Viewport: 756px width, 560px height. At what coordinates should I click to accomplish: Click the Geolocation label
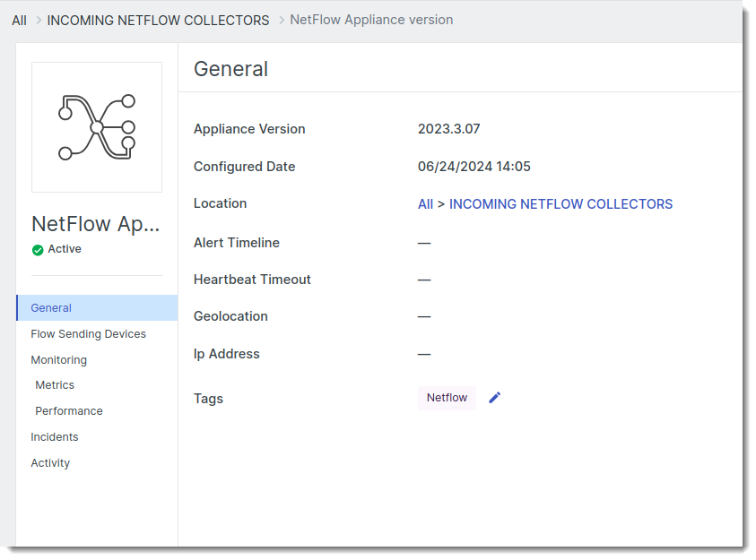(230, 316)
